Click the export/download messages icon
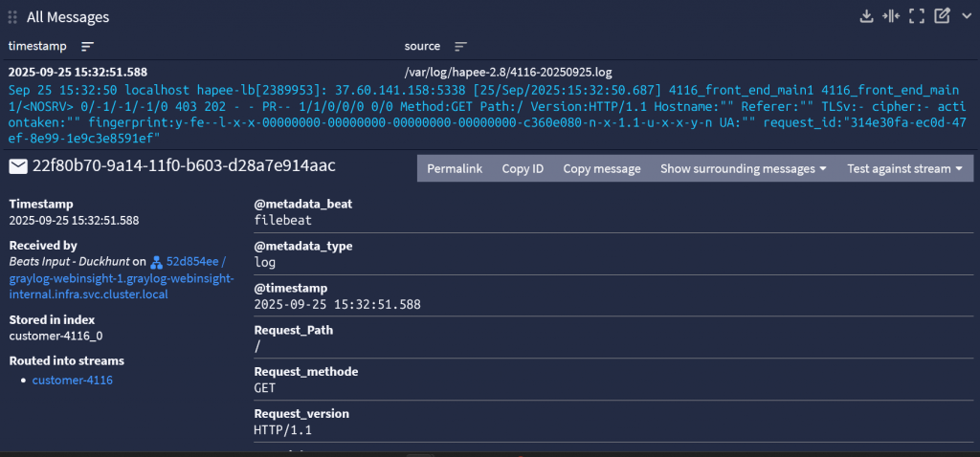This screenshot has width=980, height=457. 867,16
